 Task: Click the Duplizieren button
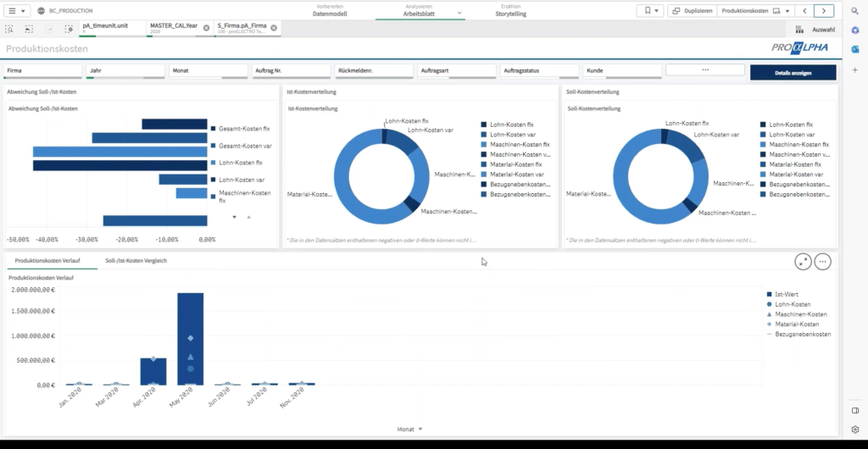(x=691, y=10)
